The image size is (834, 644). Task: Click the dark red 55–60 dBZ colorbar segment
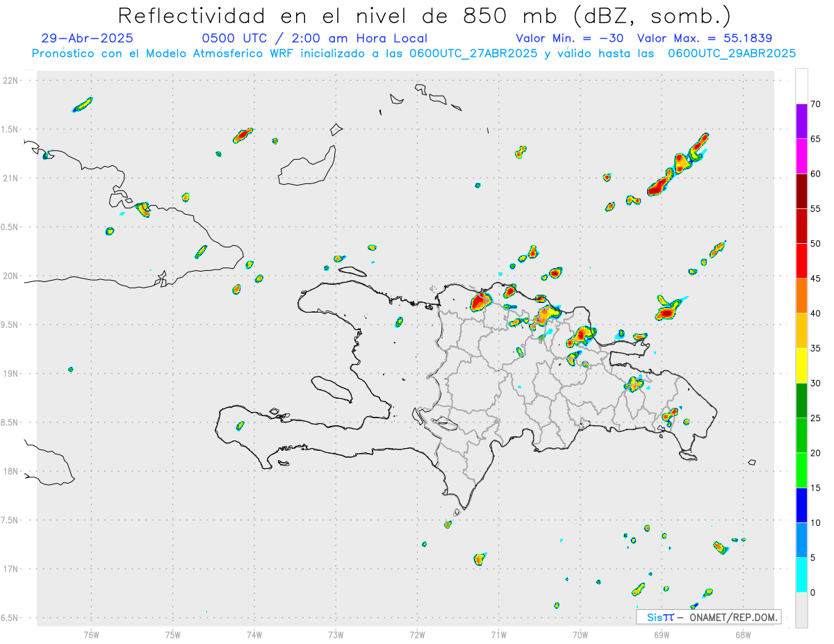pyautogui.click(x=801, y=191)
